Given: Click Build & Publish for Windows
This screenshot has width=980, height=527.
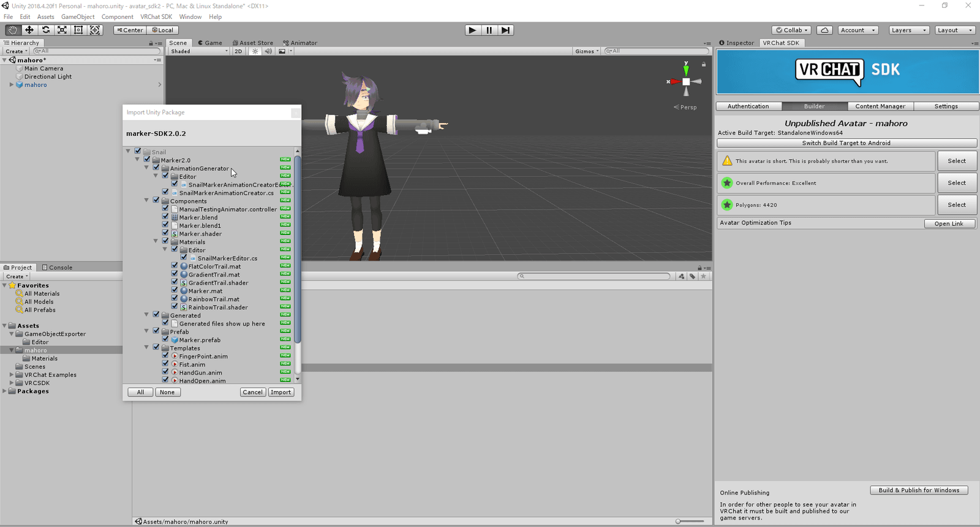Looking at the screenshot, I should point(918,490).
